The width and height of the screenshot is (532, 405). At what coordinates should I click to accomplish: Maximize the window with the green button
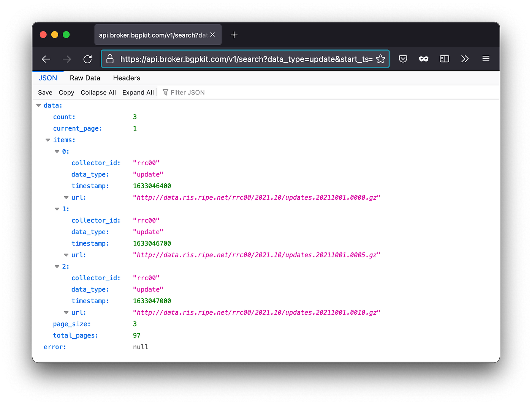coord(66,35)
